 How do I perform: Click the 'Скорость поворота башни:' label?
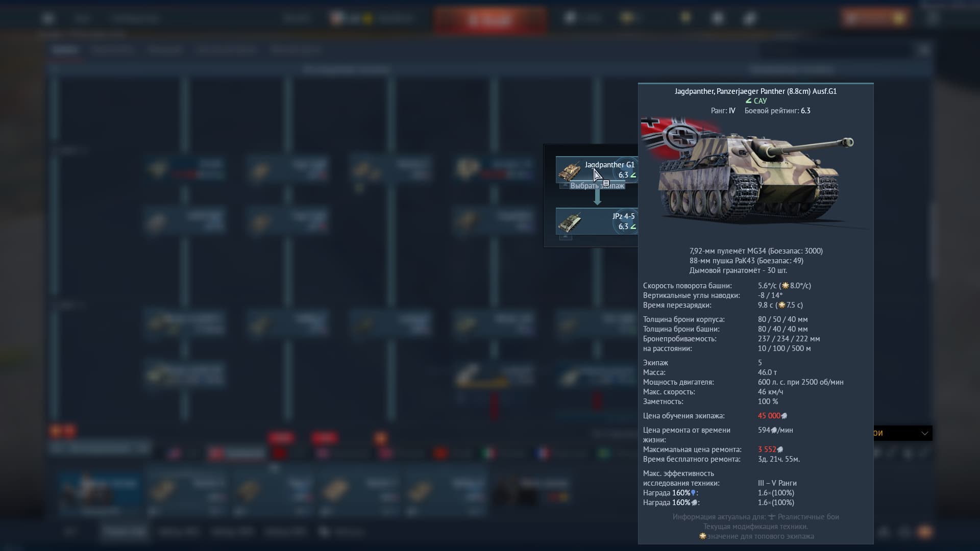[x=687, y=286]
